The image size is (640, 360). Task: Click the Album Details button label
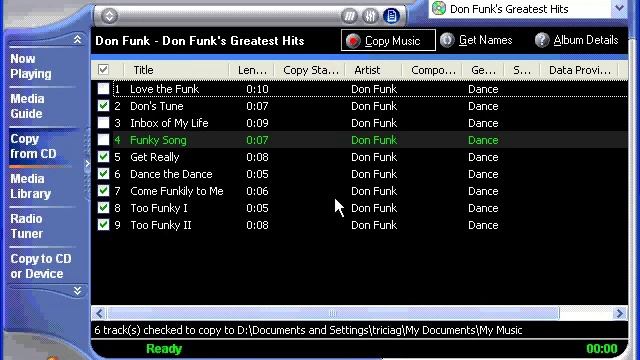(x=586, y=40)
